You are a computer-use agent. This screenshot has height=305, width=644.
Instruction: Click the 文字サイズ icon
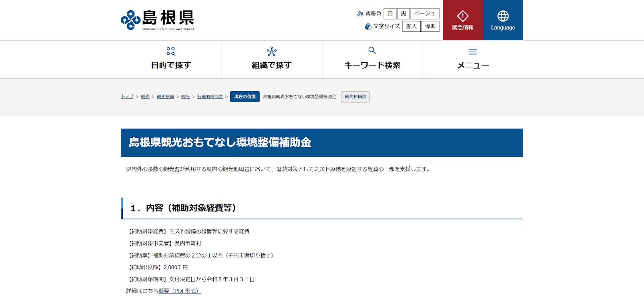point(368,27)
